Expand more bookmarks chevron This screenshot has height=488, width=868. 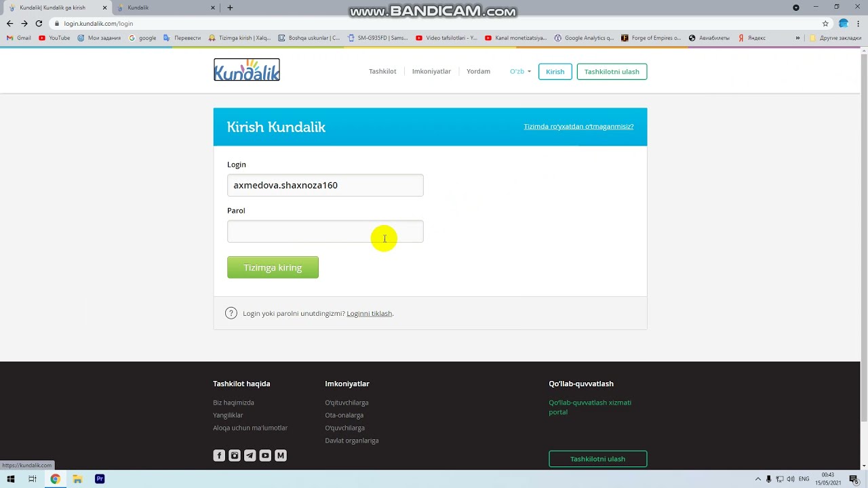(x=797, y=38)
